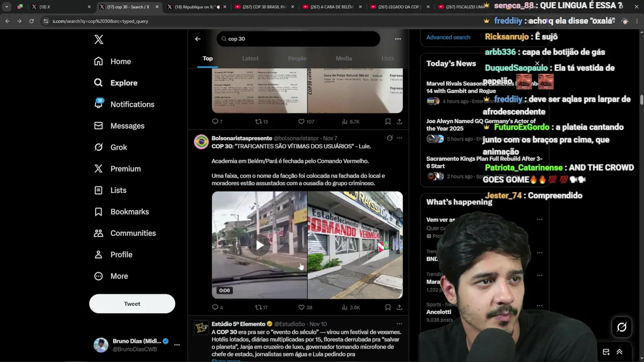Reply to the menu tweet with 7 replies
Image resolution: width=644 pixels, height=362 pixels.
pyautogui.click(x=217, y=122)
